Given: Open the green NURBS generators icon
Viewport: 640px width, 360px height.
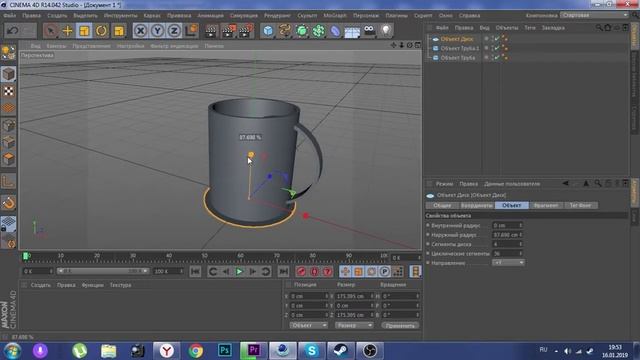Looking at the screenshot, I should [302, 31].
